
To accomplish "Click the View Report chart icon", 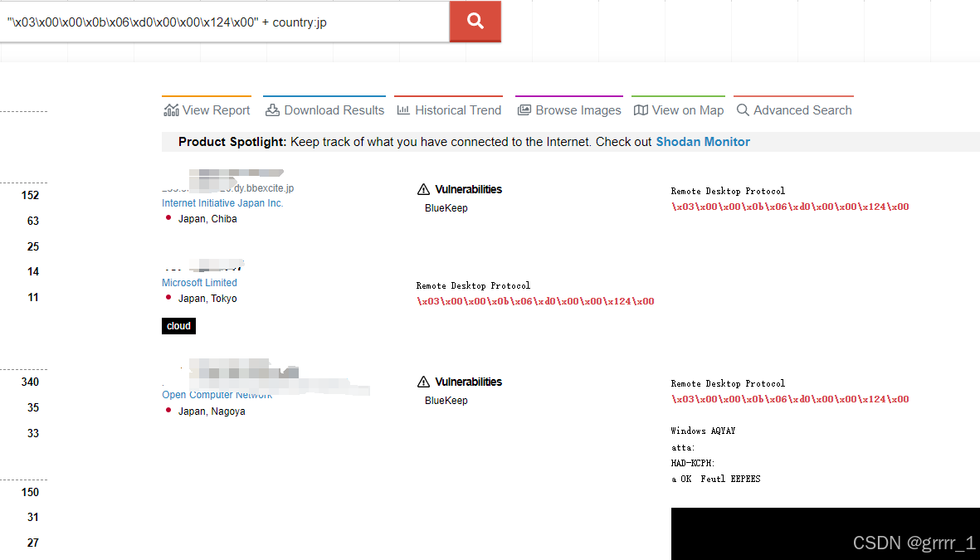I will pos(171,110).
